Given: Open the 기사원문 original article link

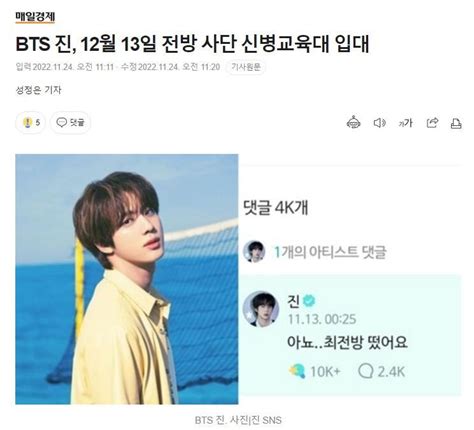Looking at the screenshot, I should pyautogui.click(x=246, y=67).
